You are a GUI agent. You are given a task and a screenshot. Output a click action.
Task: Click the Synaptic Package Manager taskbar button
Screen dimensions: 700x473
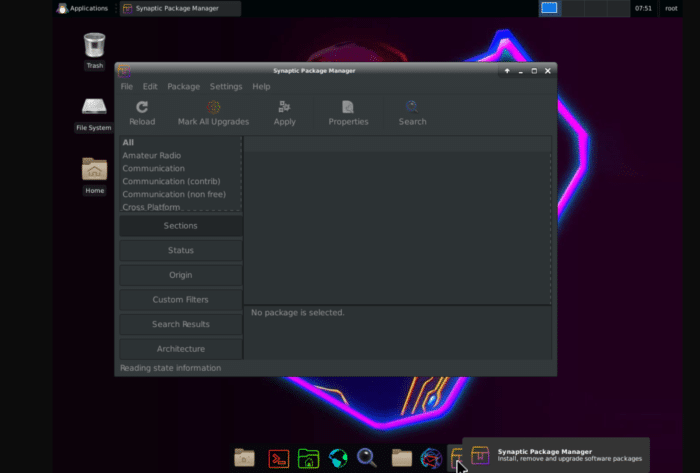point(180,8)
